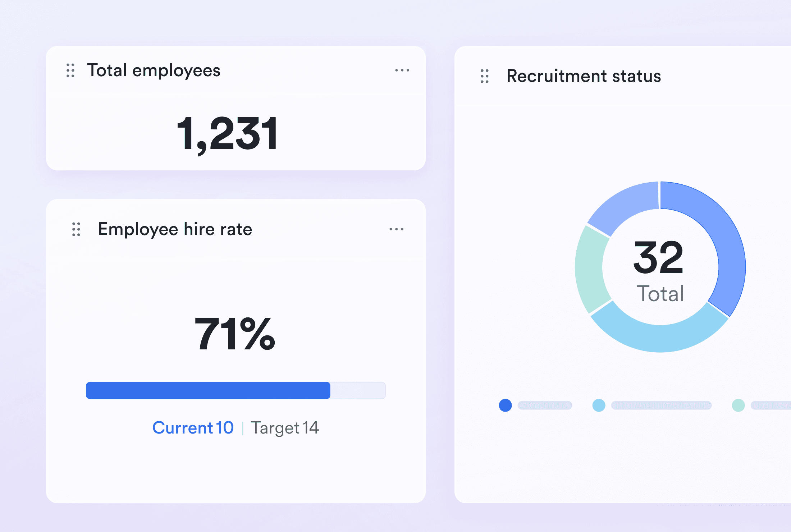
Task: Click the mint green legend dot
Action: (x=738, y=405)
